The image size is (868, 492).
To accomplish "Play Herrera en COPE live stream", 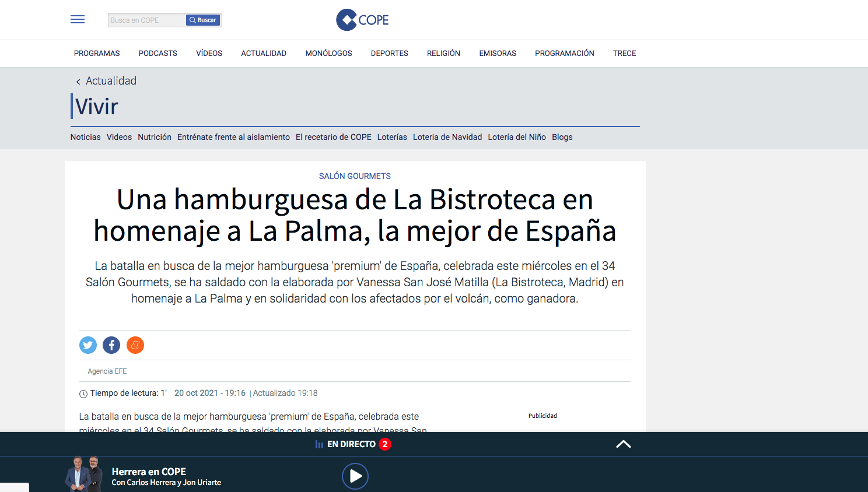I will (355, 476).
